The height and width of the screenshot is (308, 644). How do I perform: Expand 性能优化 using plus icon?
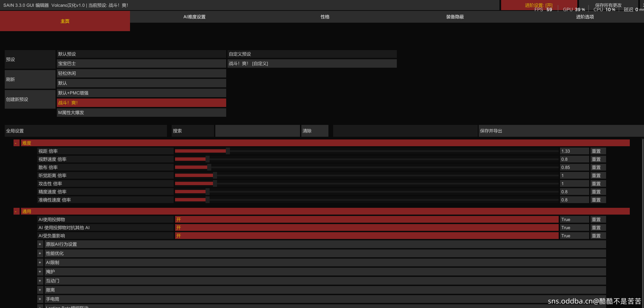pyautogui.click(x=40, y=254)
